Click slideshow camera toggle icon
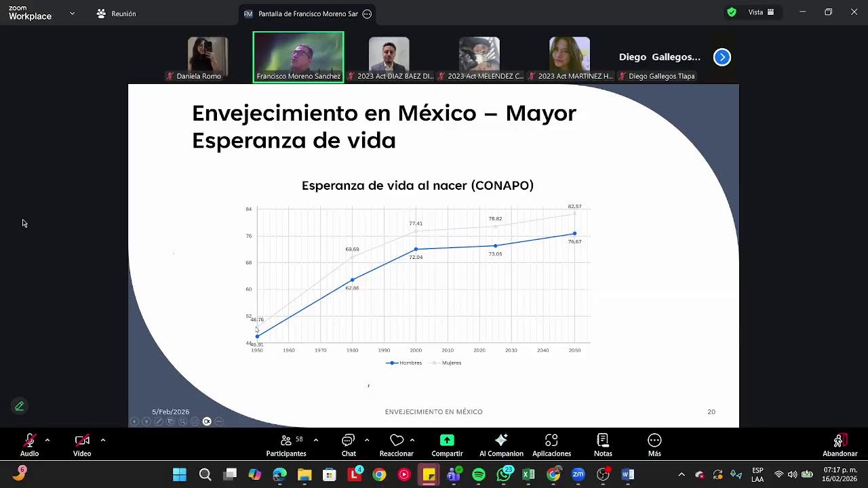Screen dimensions: 868x488 pos(207,422)
